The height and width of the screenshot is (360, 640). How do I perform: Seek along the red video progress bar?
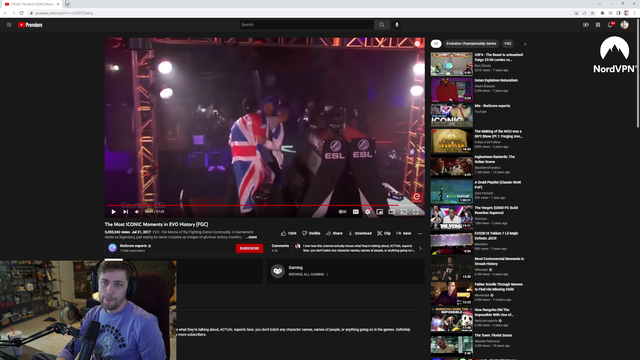coord(265,205)
